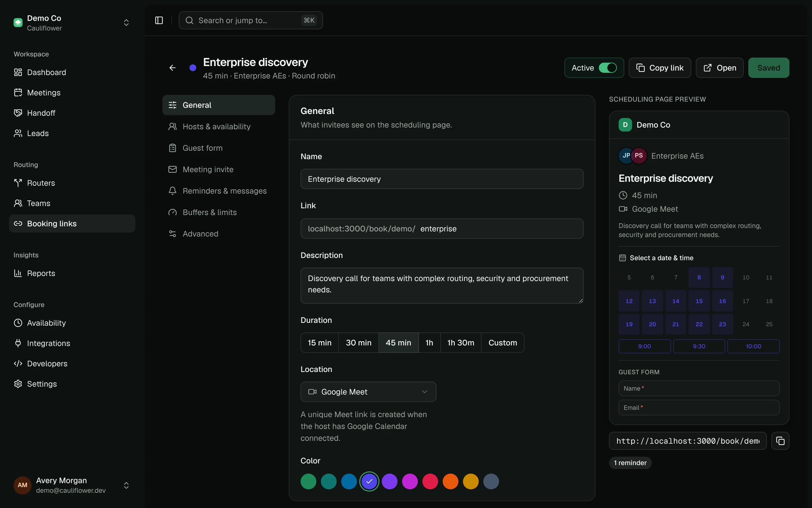Open the Google Meet location dropdown
The image size is (812, 508).
click(x=368, y=392)
